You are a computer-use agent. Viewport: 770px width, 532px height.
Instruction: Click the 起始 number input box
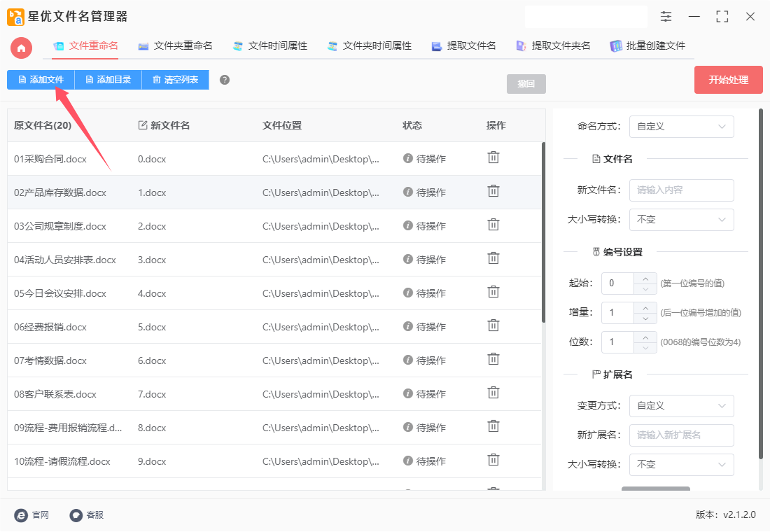[618, 283]
